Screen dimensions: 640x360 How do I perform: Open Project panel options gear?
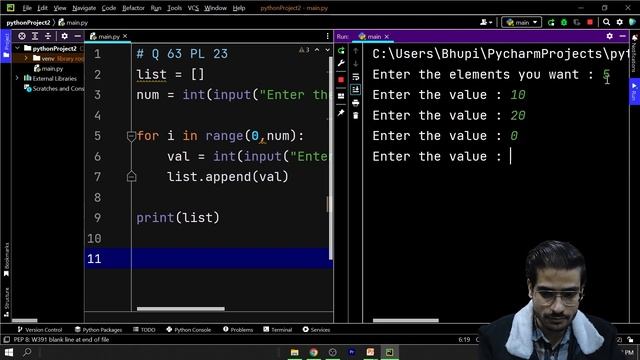[64, 36]
